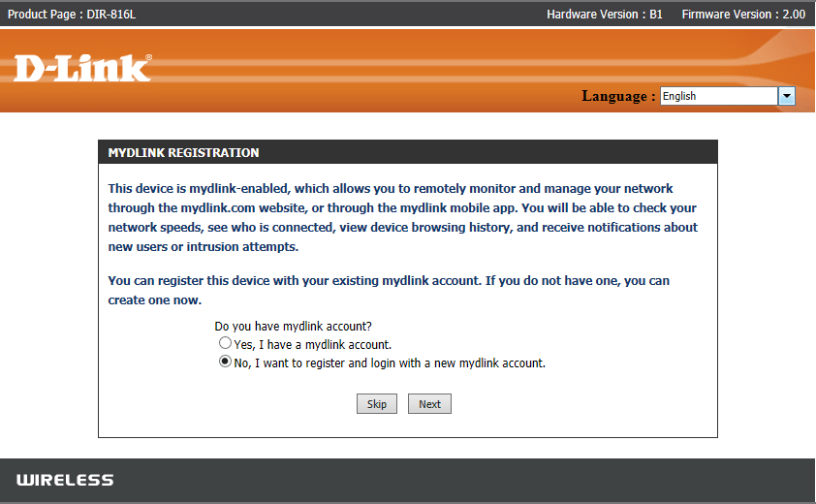
Task: Click the WIRELESS footer logo
Action: [x=65, y=480]
